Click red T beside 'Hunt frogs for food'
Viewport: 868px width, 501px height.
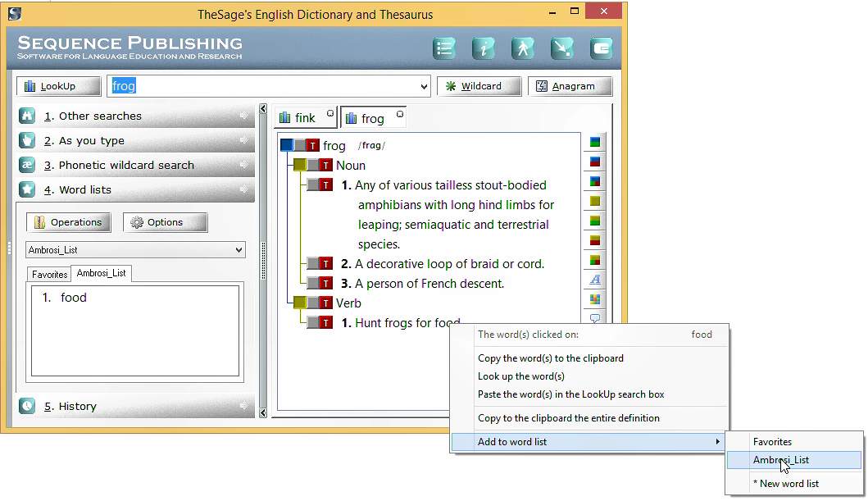326,323
